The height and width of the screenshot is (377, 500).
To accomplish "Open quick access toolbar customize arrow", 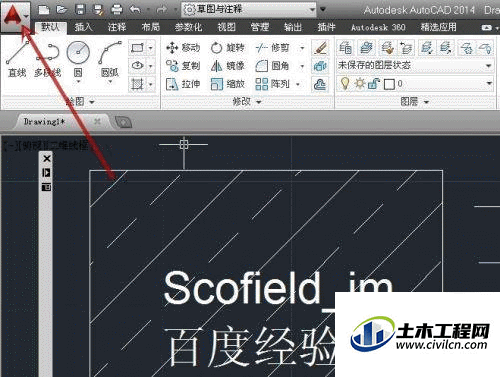I will [x=322, y=9].
